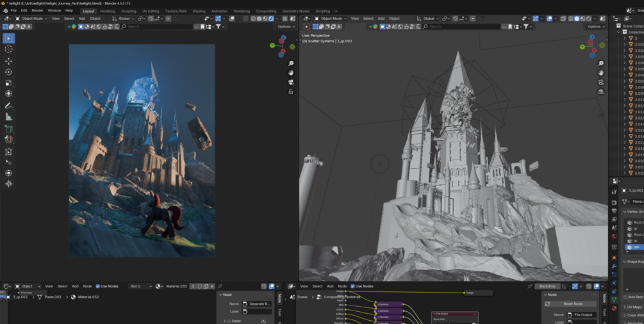
Task: Open Global orientation dropdown in right viewport
Action: click(x=427, y=19)
